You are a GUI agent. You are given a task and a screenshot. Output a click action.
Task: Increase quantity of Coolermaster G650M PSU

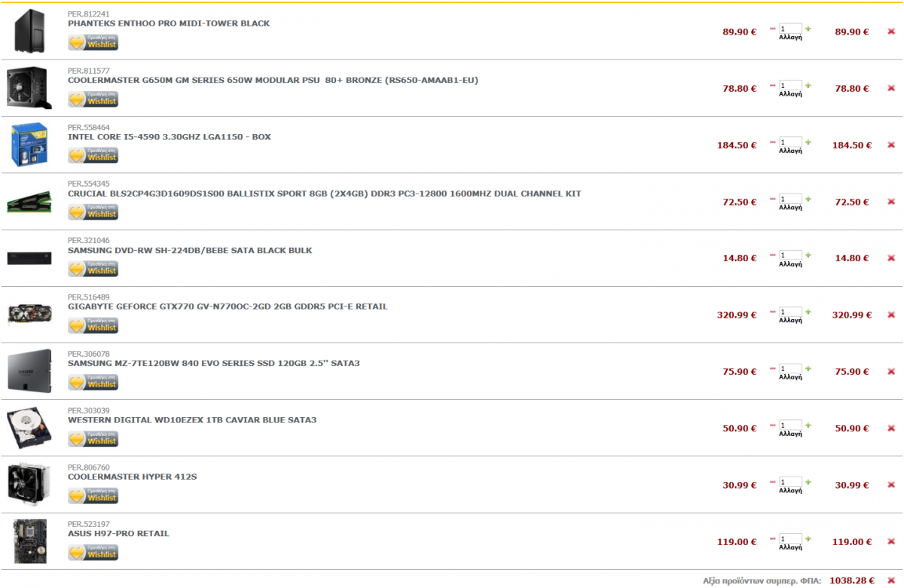tap(808, 85)
